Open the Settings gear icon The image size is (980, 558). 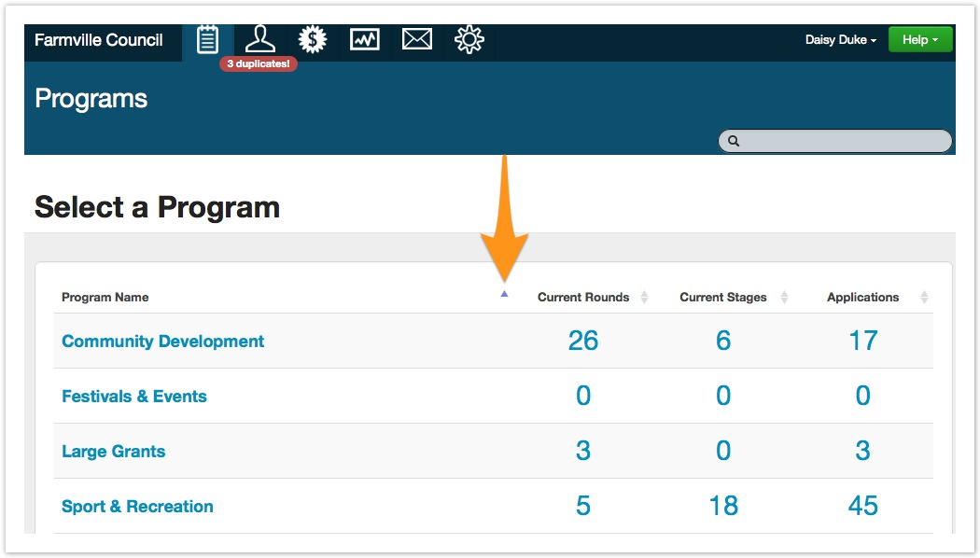point(469,40)
